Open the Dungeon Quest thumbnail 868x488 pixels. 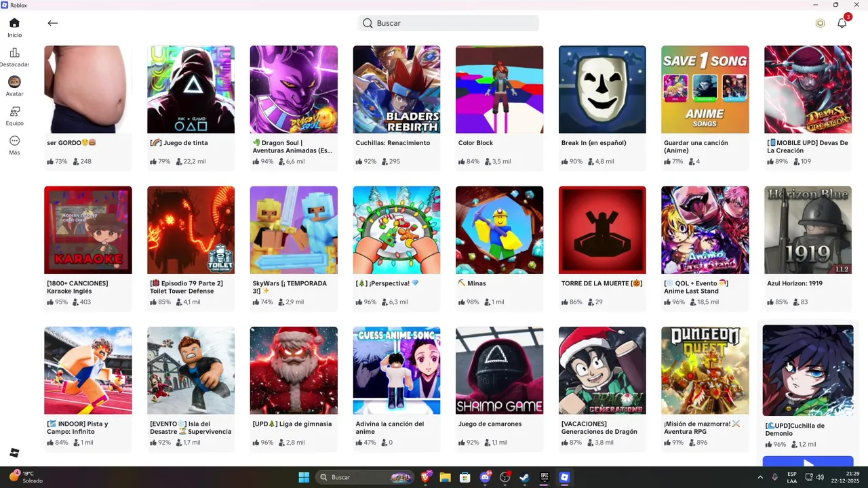click(x=705, y=370)
